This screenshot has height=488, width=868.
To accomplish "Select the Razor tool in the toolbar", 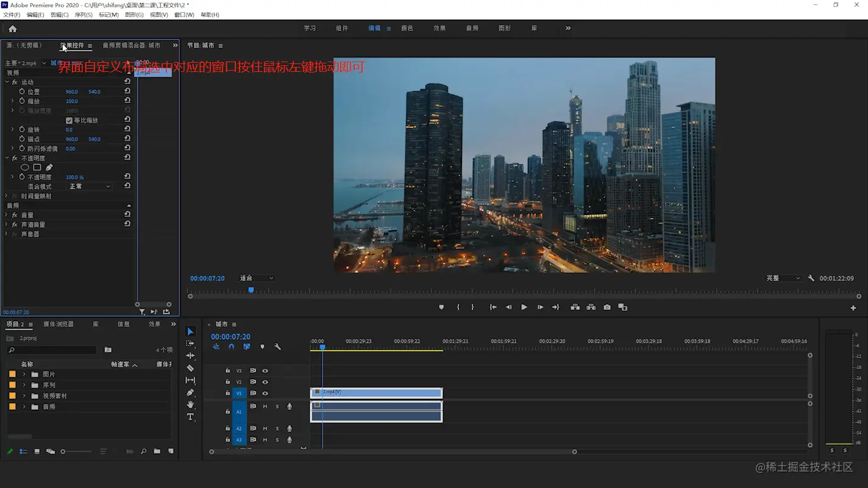I will tap(190, 368).
